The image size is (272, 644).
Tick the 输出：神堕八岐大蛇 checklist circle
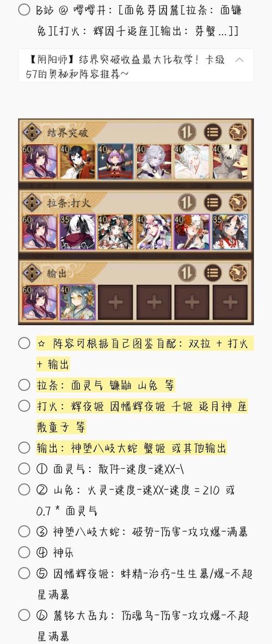[24, 447]
